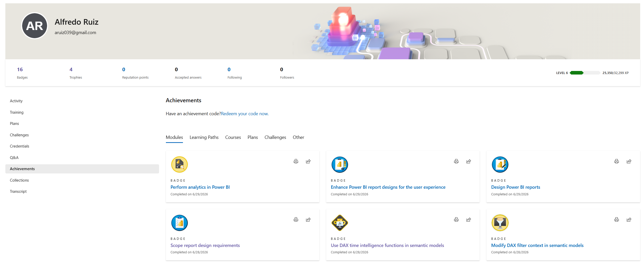Image resolution: width=644 pixels, height=264 pixels.
Task: Click the Achievements page heading
Action: point(183,100)
